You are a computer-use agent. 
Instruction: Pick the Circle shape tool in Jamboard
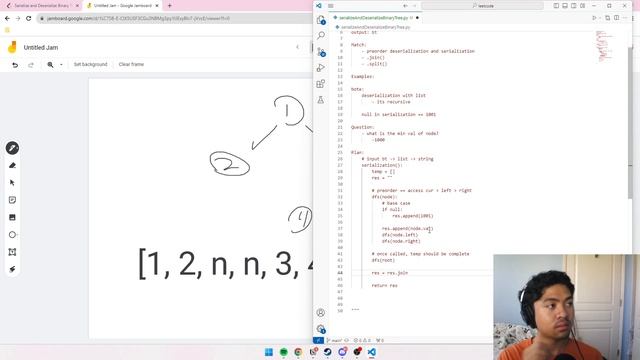tap(12, 235)
